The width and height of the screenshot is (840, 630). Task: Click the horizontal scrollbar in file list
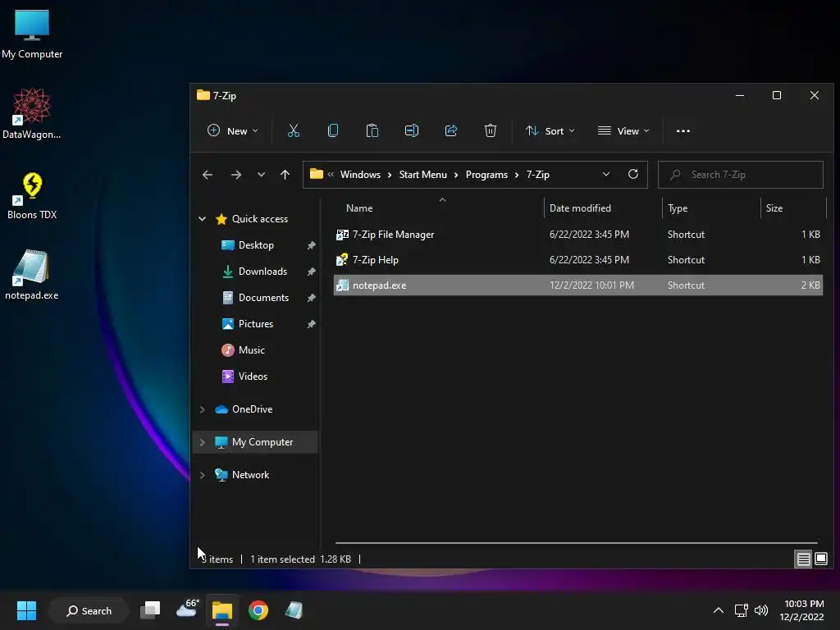pos(577,543)
